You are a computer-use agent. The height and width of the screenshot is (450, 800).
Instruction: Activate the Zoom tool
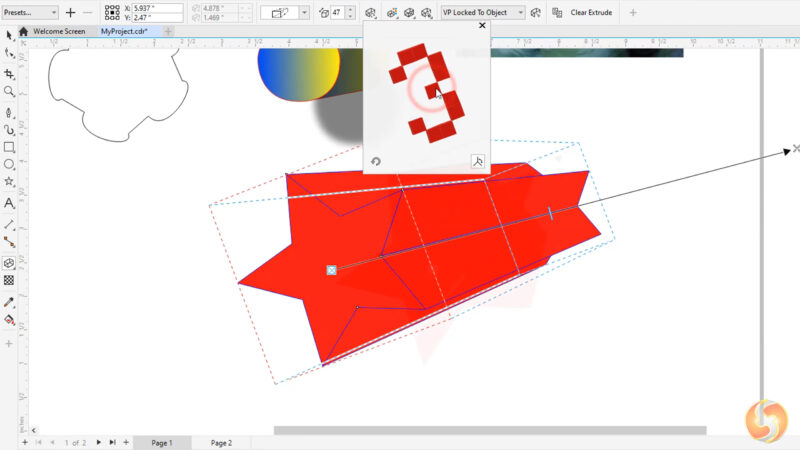[x=9, y=91]
